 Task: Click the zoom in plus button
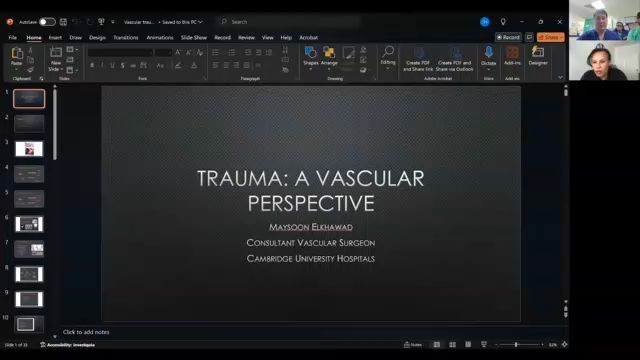click(x=542, y=345)
